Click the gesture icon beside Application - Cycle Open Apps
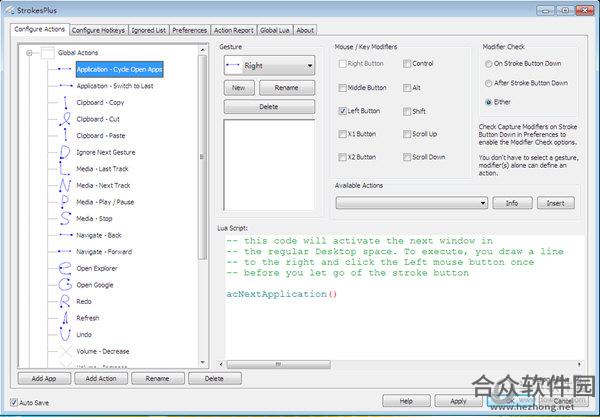 tap(65, 69)
